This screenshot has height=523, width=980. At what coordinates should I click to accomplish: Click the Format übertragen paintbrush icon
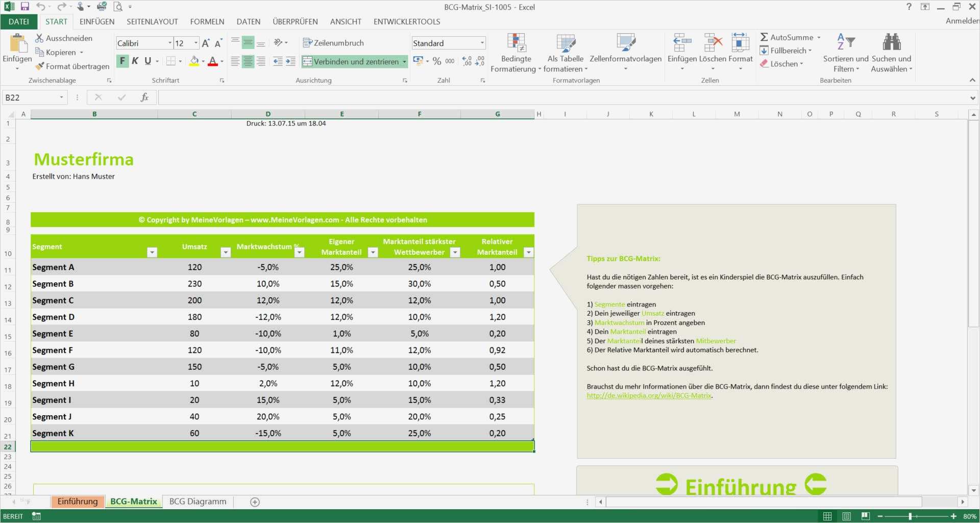(x=40, y=66)
